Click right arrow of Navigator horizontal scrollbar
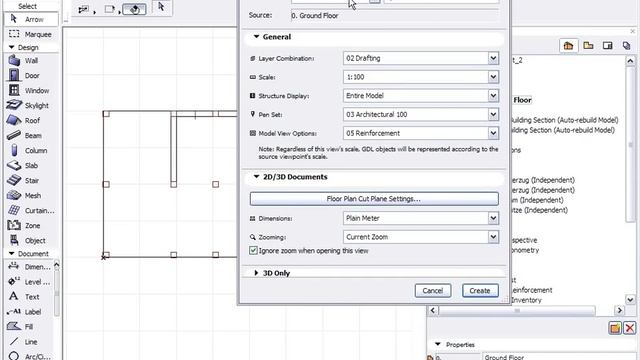The image size is (640, 360). (x=620, y=311)
